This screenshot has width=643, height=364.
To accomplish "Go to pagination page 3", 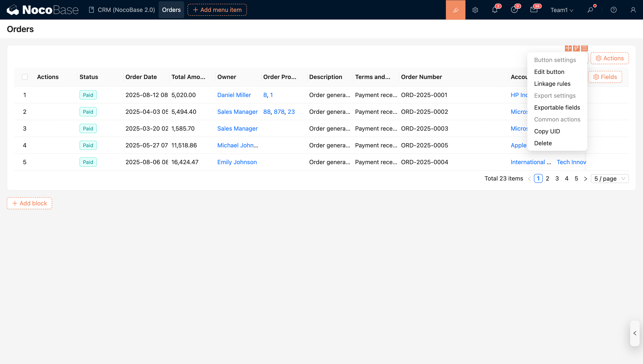I will [x=557, y=179].
